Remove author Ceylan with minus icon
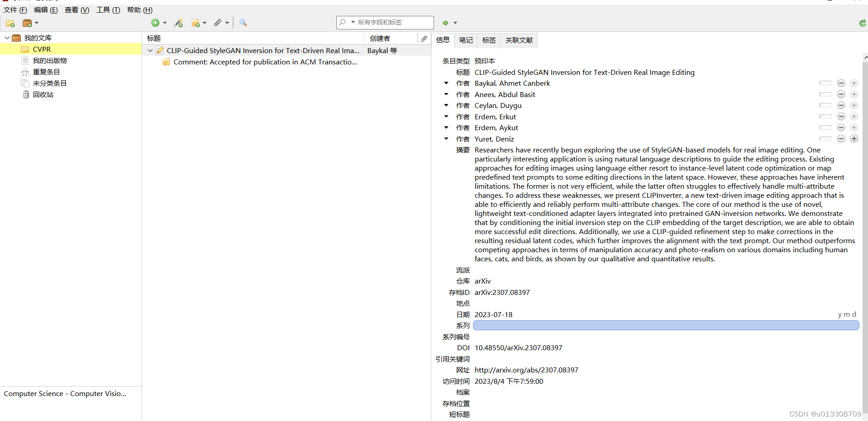This screenshot has width=868, height=421. pyautogui.click(x=841, y=105)
